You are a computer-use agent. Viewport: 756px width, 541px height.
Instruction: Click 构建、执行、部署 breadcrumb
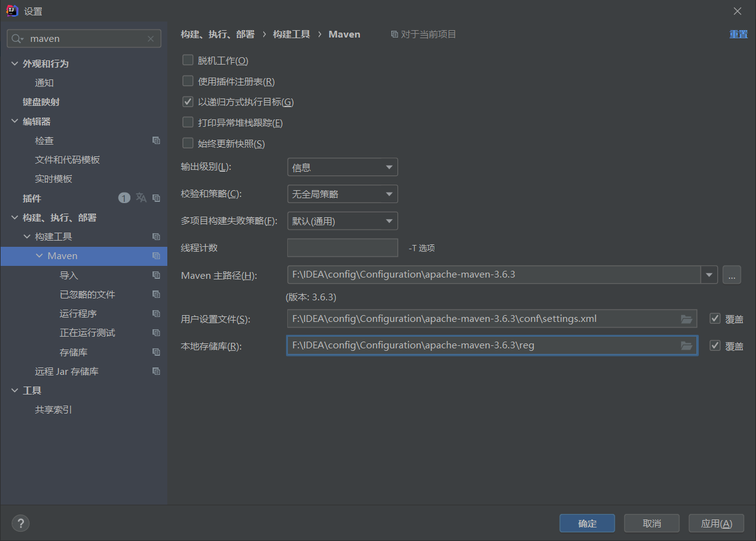[218, 34]
